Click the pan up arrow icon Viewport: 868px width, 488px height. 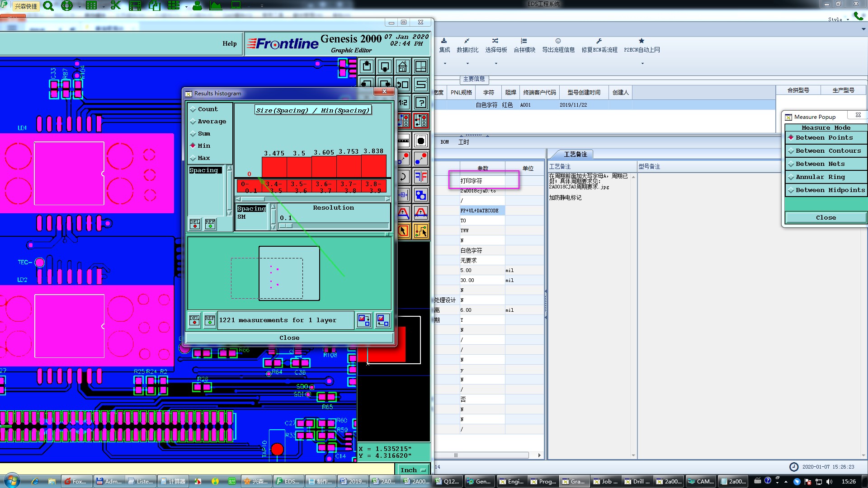(367, 67)
